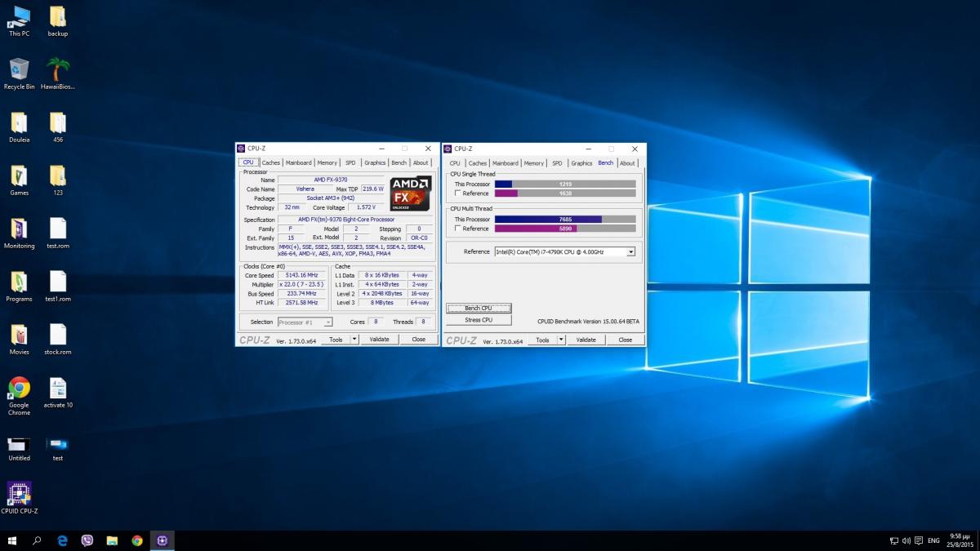Image resolution: width=980 pixels, height=551 pixels.
Task: Select the test.rom file icon
Action: [58, 234]
